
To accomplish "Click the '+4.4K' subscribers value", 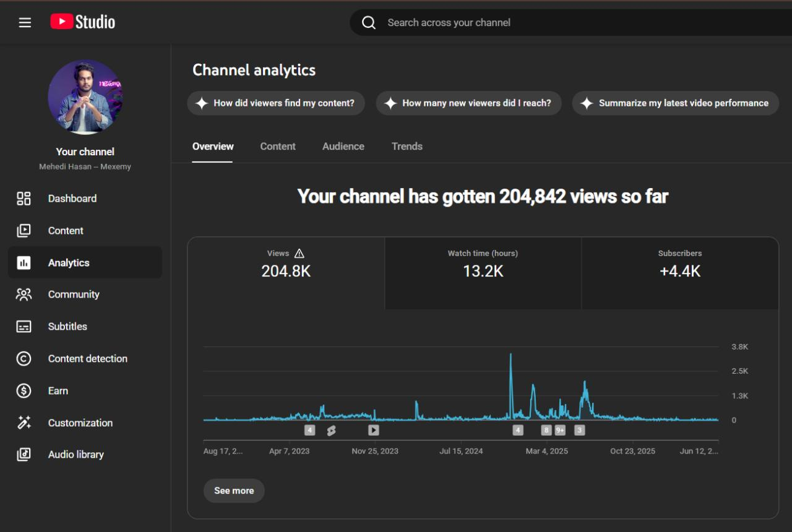I will pos(680,272).
